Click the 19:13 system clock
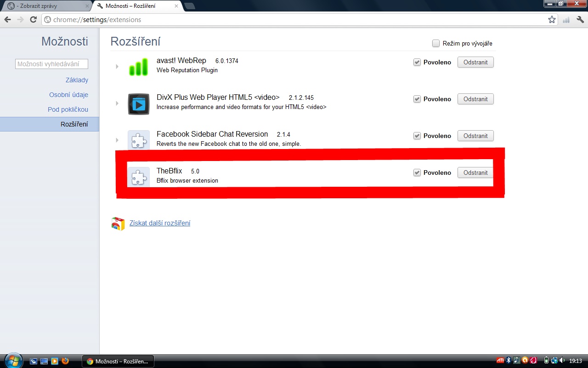The image size is (588, 368). [x=576, y=361]
